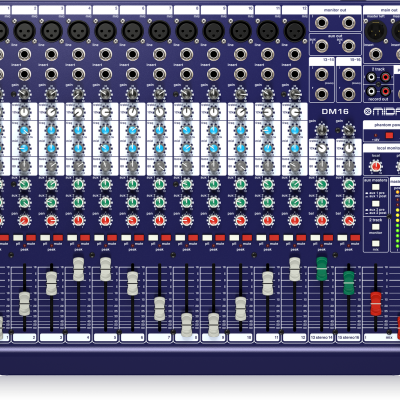The width and height of the screenshot is (400, 400).
Task: Mute channel 10 with its red button
Action: pyautogui.click(x=247, y=238)
